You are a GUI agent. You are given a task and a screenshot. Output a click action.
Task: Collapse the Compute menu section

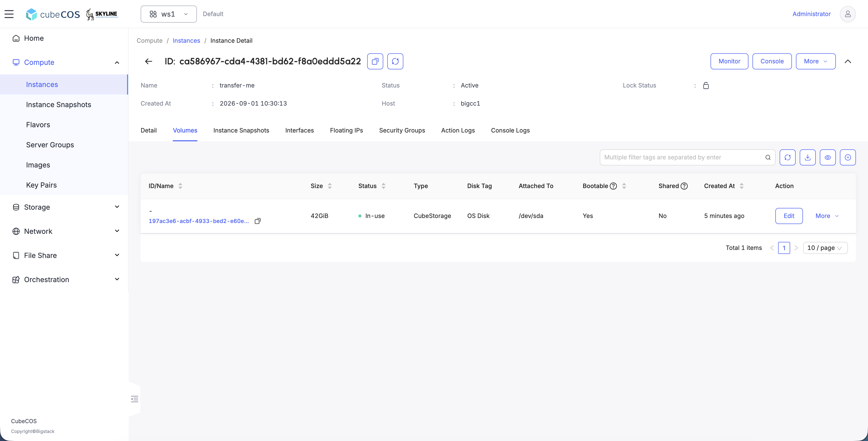(64, 62)
